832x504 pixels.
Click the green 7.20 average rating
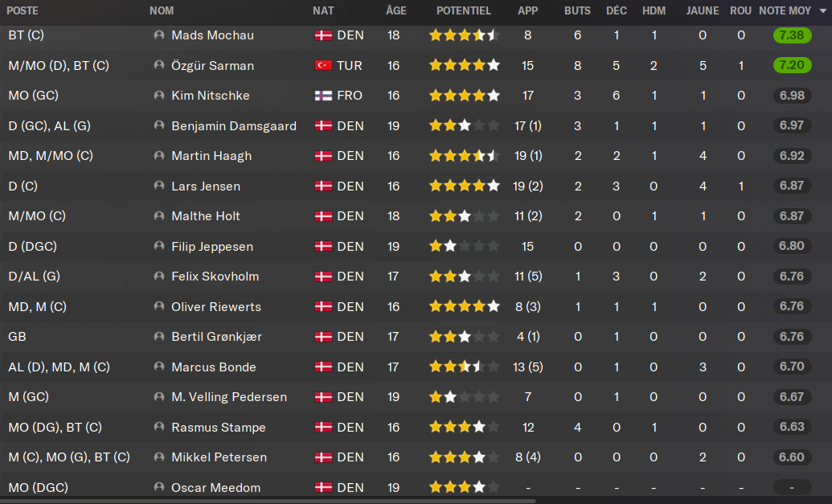(792, 65)
